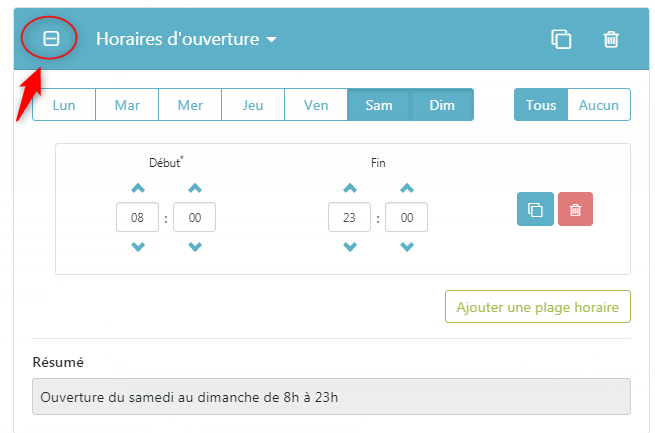The image size is (655, 433).
Task: Duplicate the opening hours block in header
Action: tap(561, 39)
